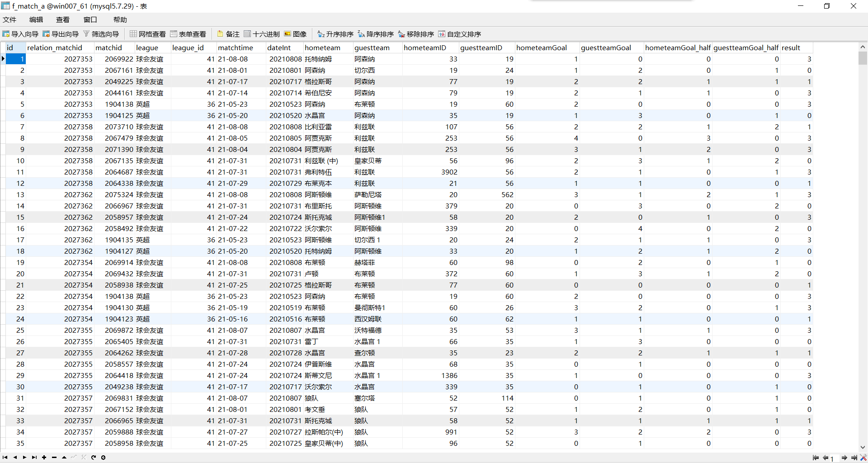The image size is (868, 463).
Task: Select matchid cell 2058958
Action: tap(114, 443)
